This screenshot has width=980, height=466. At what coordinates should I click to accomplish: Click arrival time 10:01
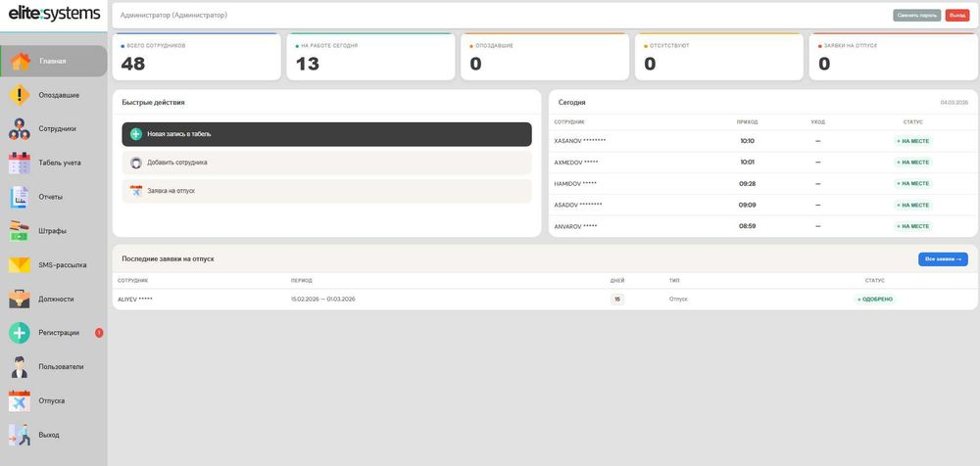coord(747,163)
